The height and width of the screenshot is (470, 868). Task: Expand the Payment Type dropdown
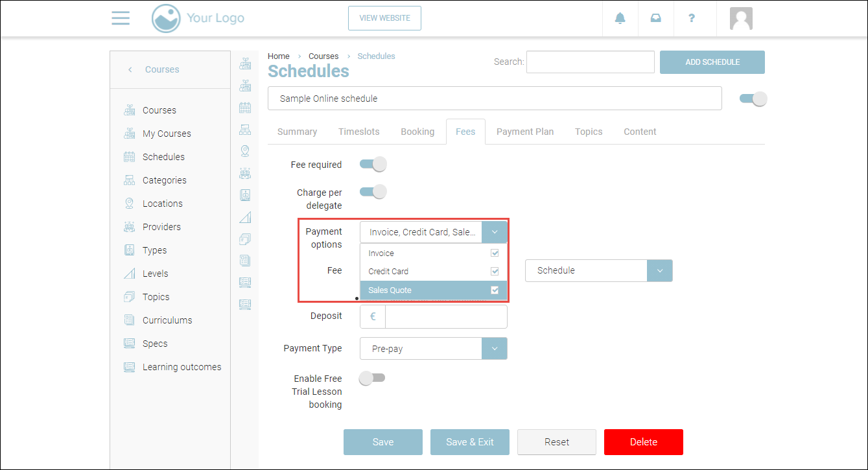(495, 349)
